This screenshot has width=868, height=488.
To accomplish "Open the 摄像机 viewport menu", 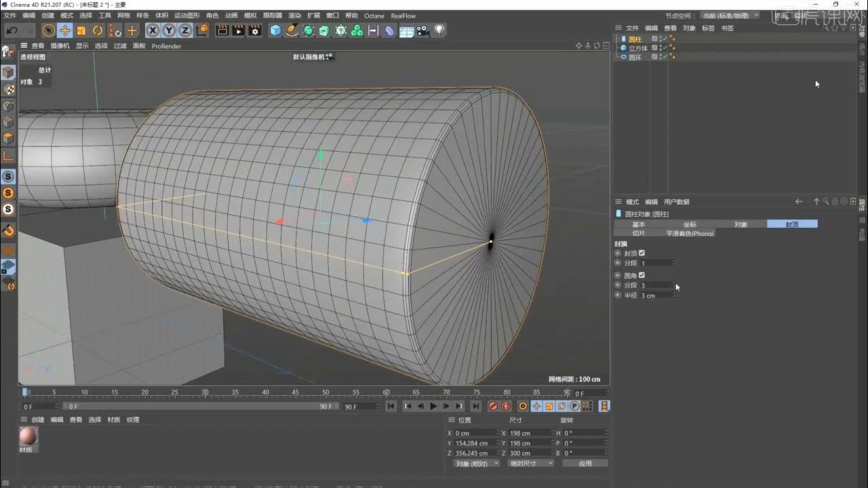I will tap(60, 45).
